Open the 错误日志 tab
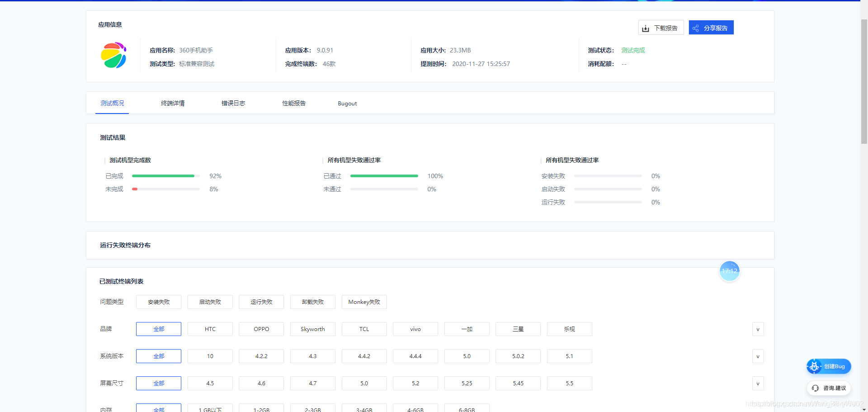The width and height of the screenshot is (868, 412). (x=233, y=103)
